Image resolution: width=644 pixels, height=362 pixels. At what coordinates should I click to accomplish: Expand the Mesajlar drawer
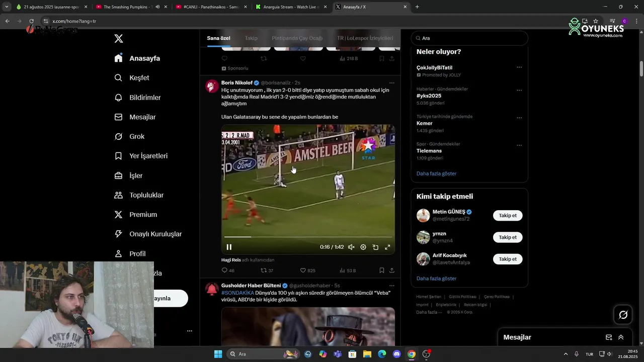pyautogui.click(x=621, y=337)
